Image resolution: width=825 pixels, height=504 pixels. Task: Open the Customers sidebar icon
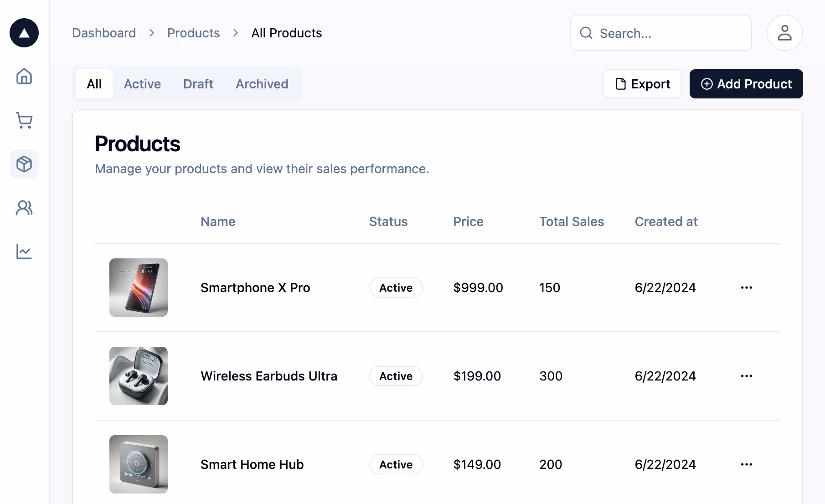tap(24, 208)
